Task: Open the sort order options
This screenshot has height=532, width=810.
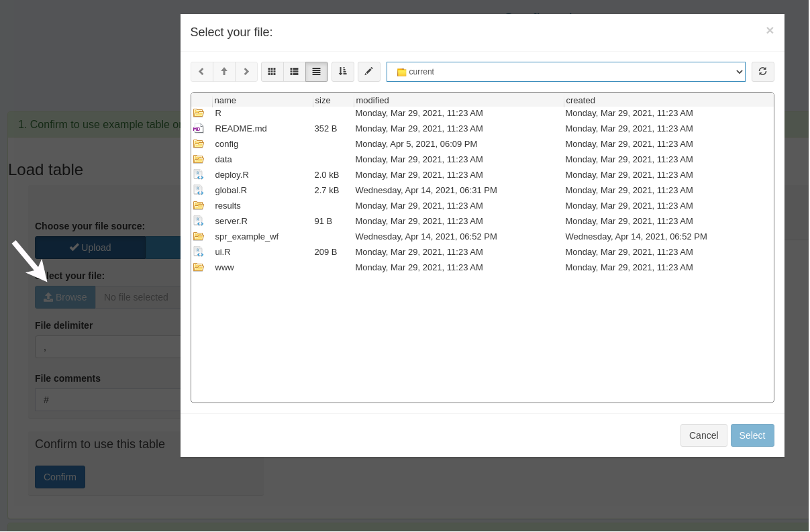Action: (x=343, y=72)
